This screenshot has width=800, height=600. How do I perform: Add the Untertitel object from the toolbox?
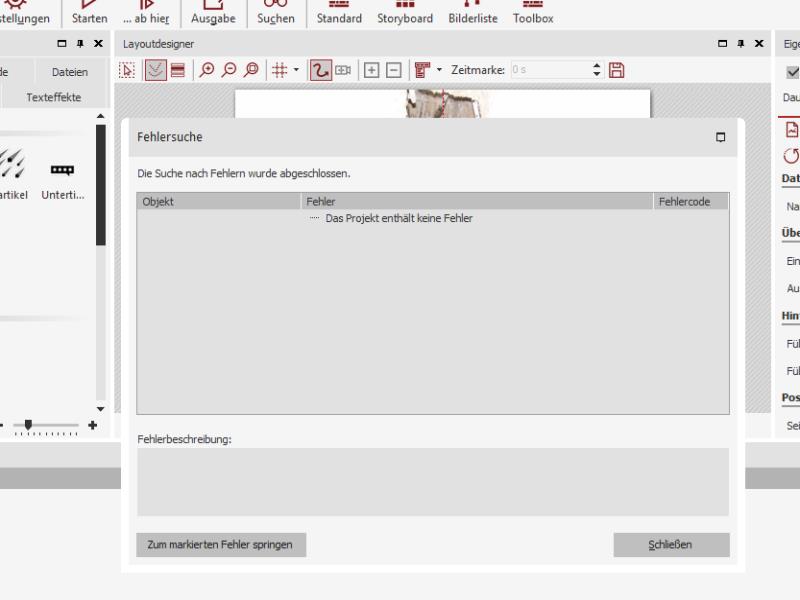pos(63,170)
